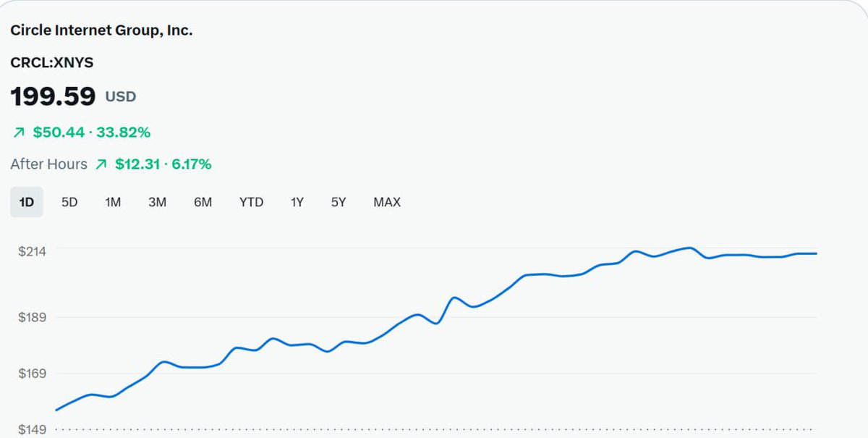
Task: Click the green up-arrow beside $50.44
Action: pos(18,132)
